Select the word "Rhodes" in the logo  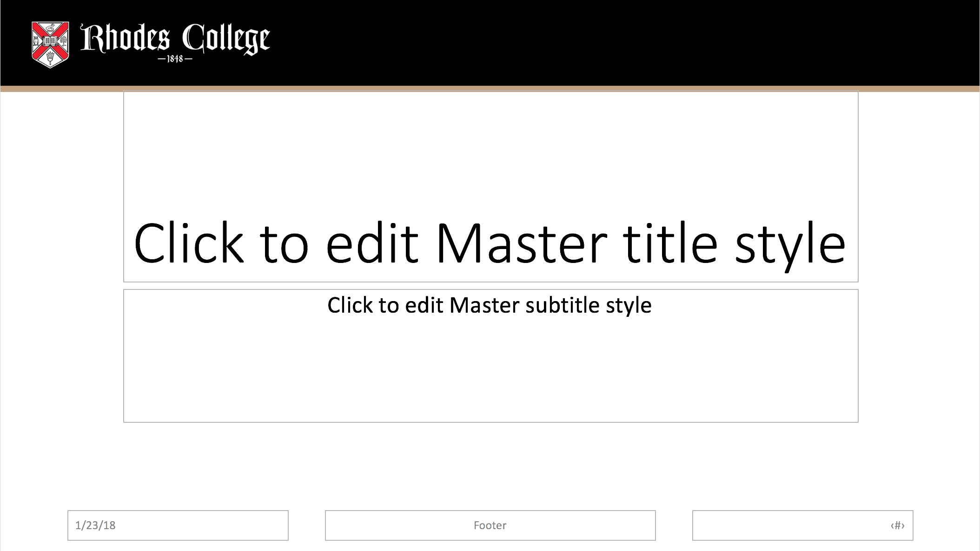pyautogui.click(x=125, y=38)
